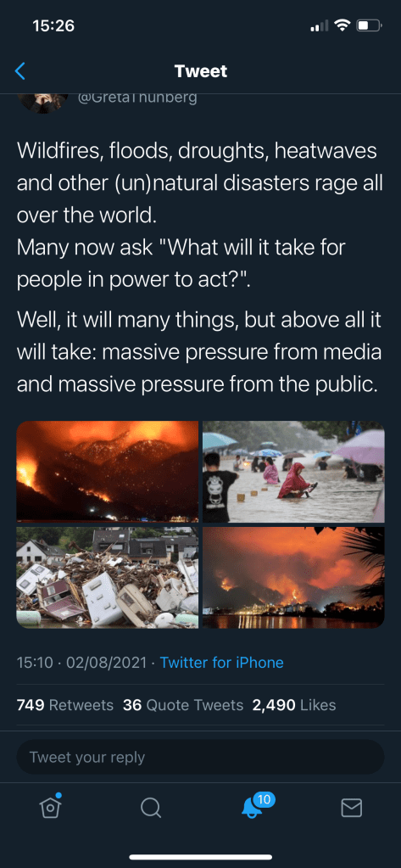Image resolution: width=401 pixels, height=868 pixels.
Task: Open the @GretaThunberg profile handle
Action: coord(137,98)
